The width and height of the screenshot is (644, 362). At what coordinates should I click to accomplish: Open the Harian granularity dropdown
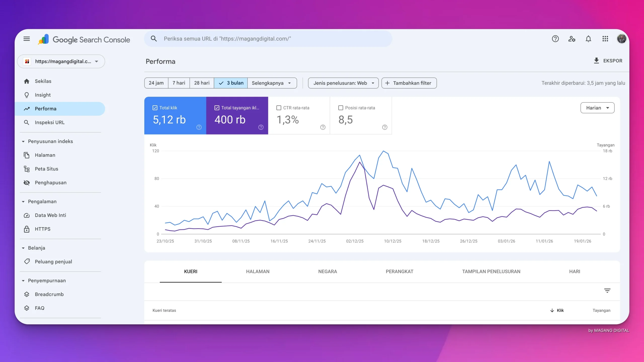click(x=597, y=108)
